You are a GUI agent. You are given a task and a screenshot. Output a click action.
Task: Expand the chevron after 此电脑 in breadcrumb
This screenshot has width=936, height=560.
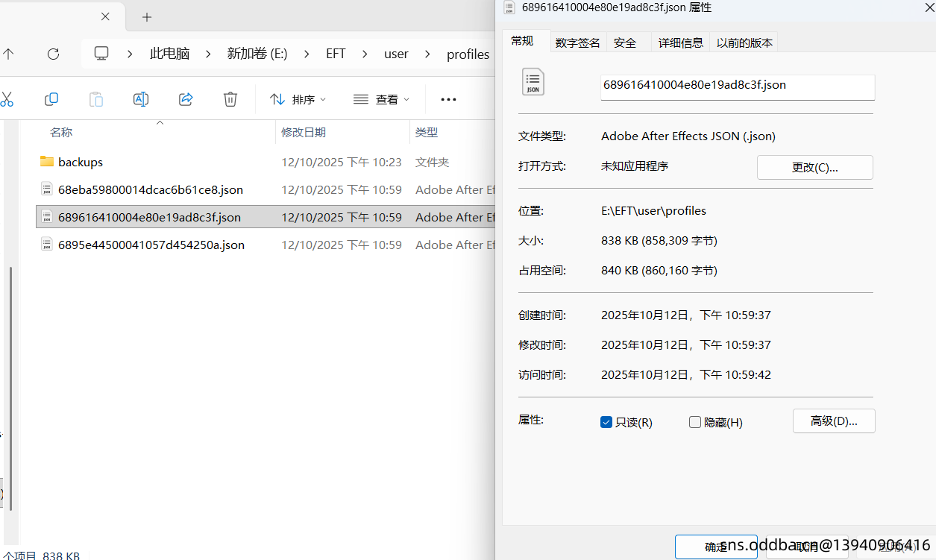pyautogui.click(x=208, y=54)
